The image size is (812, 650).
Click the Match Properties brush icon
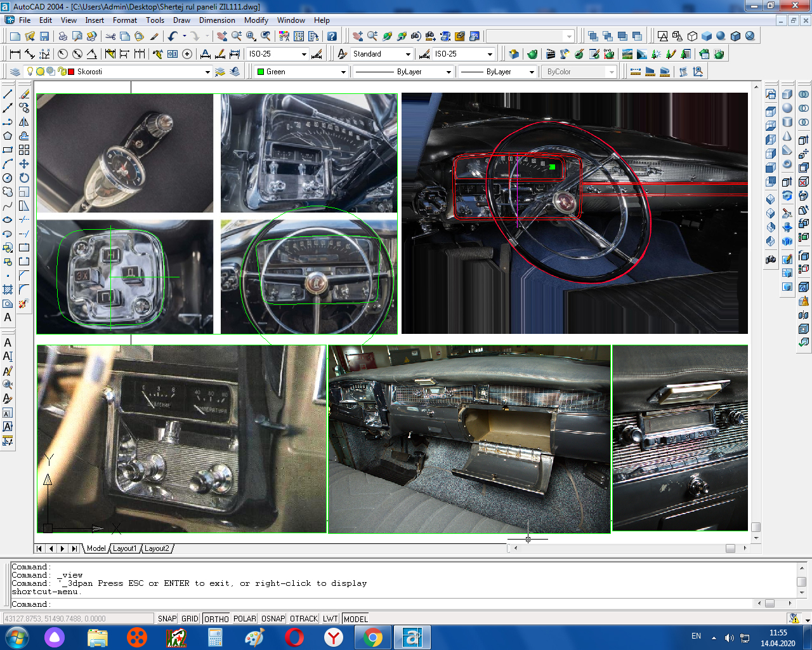point(154,36)
